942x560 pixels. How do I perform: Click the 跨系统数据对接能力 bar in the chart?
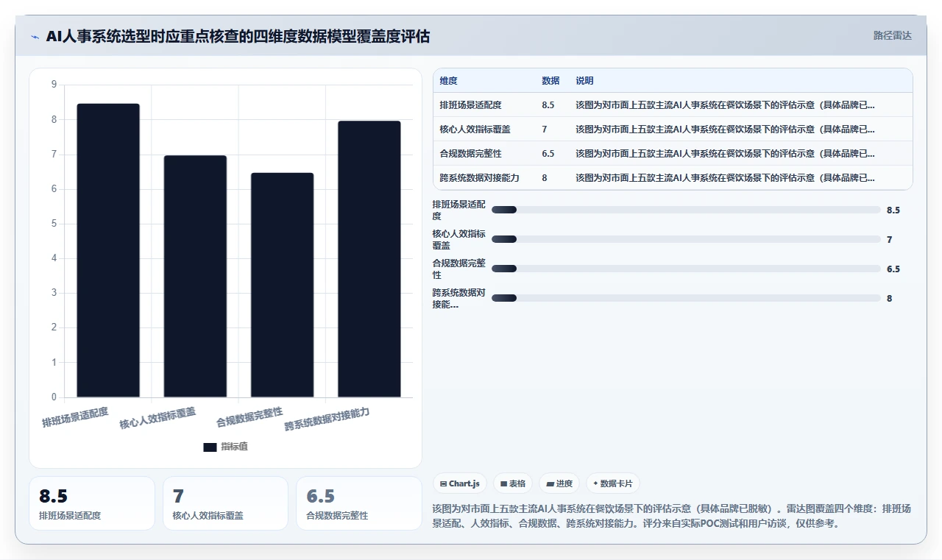tap(369, 259)
